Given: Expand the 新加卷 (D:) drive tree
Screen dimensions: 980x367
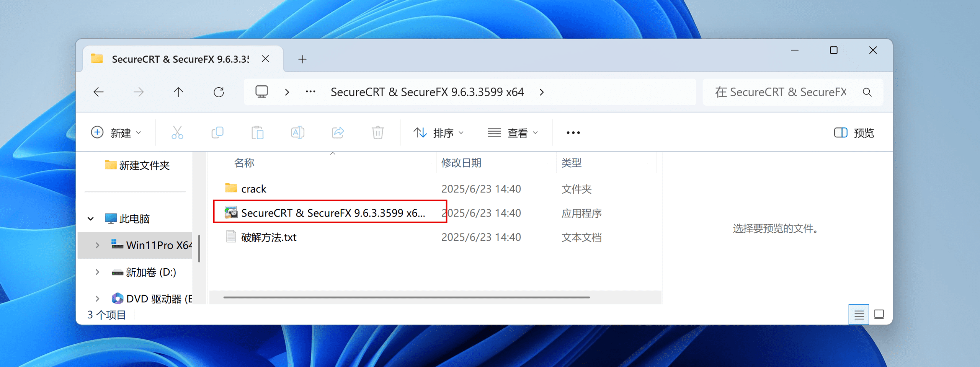Looking at the screenshot, I should (x=97, y=272).
